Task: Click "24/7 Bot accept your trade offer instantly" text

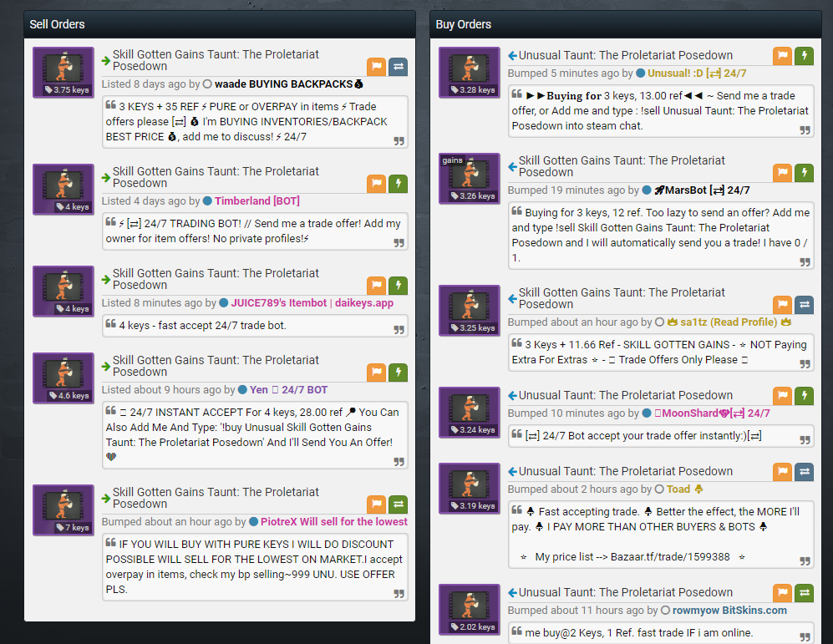Action: click(x=643, y=436)
